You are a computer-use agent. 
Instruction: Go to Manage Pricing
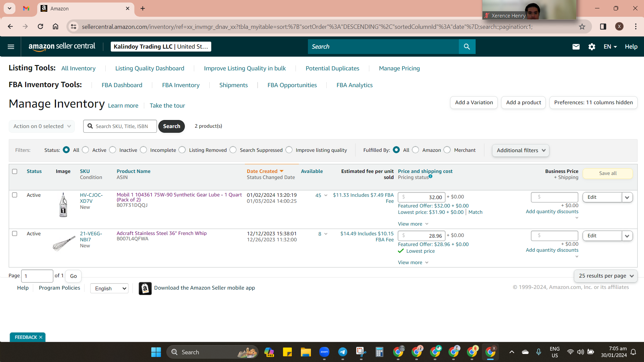399,68
